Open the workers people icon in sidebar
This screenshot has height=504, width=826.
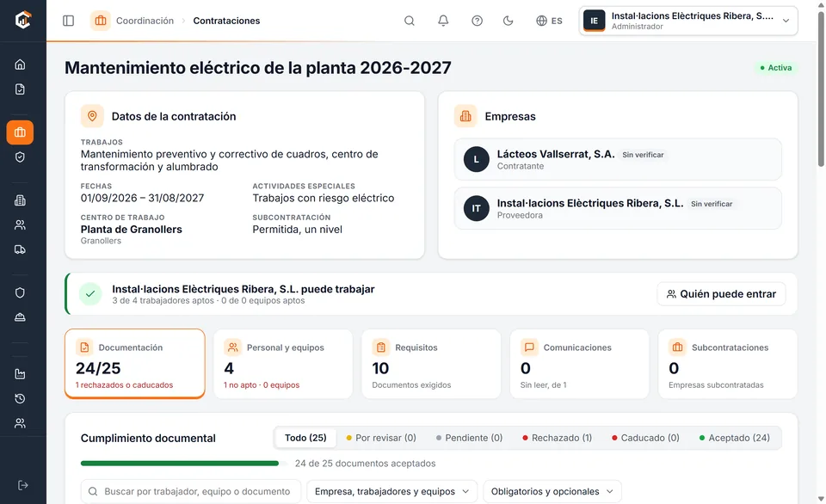coord(20,224)
